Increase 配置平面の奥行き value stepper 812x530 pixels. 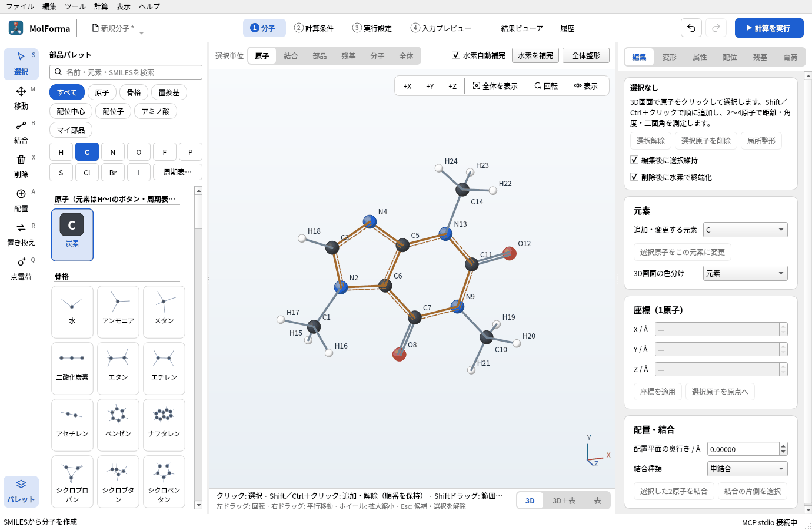point(783,446)
